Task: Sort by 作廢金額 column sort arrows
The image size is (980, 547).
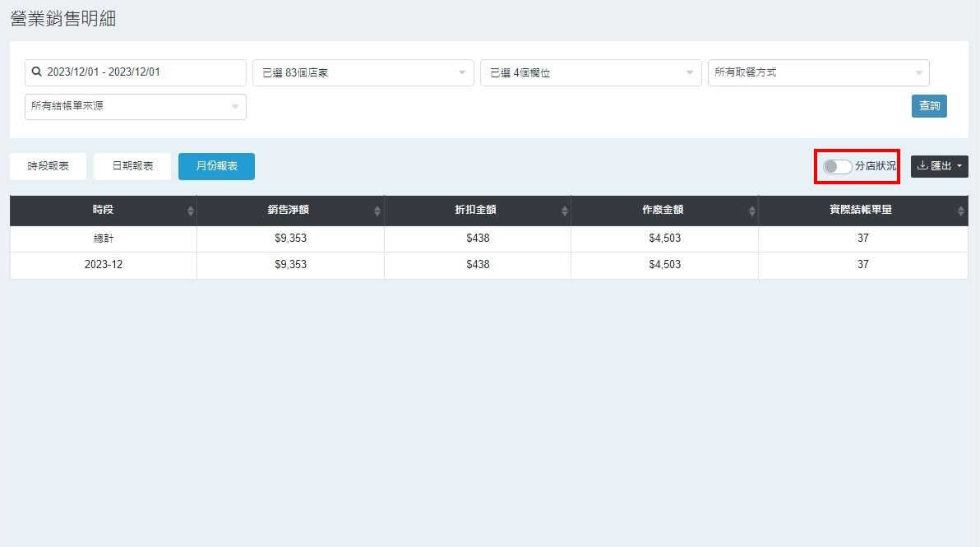Action: coord(751,211)
